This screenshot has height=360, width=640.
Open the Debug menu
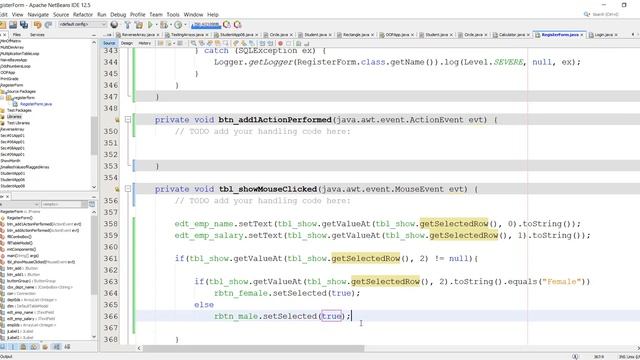click(x=118, y=14)
